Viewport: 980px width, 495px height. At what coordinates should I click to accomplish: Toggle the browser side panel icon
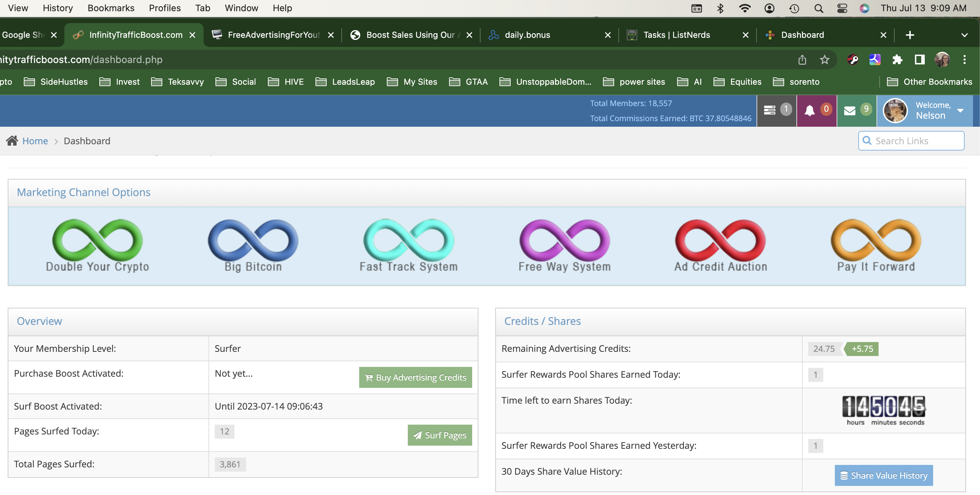[x=919, y=60]
